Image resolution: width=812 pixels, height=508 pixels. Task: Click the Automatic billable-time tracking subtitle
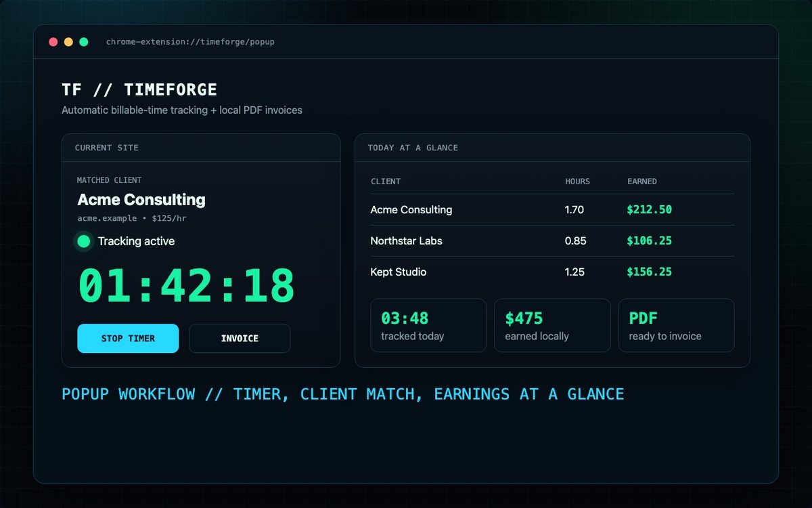coord(182,110)
